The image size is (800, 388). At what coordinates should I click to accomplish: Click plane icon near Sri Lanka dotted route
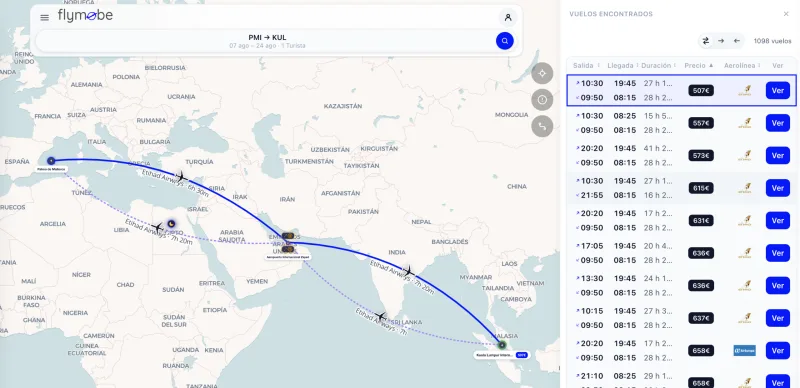click(x=380, y=316)
